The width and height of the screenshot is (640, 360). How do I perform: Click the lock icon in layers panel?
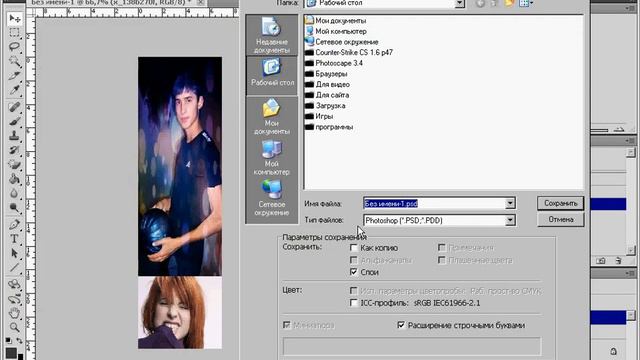point(613,351)
